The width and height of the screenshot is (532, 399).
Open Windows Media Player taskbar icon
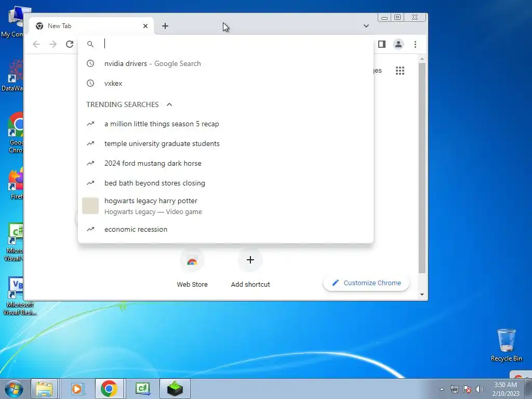coord(77,389)
